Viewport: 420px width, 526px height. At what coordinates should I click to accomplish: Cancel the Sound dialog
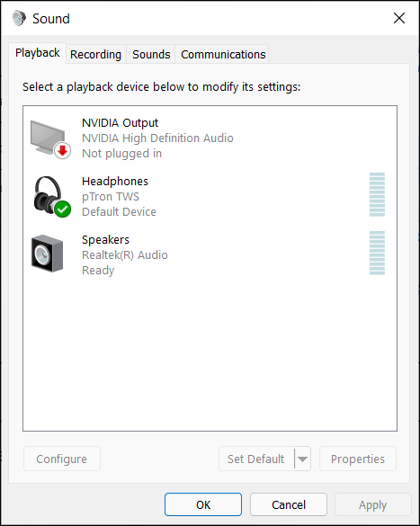coord(289,504)
